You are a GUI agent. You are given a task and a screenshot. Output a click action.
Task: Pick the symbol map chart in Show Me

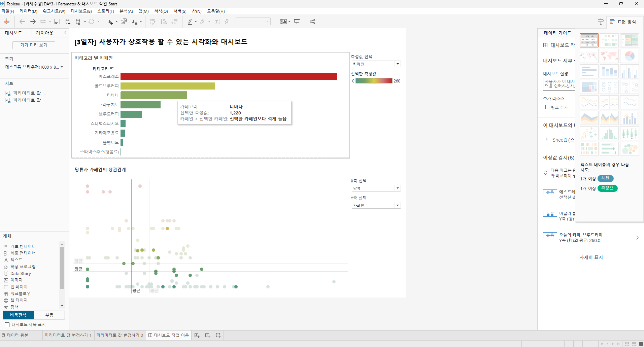coord(589,56)
